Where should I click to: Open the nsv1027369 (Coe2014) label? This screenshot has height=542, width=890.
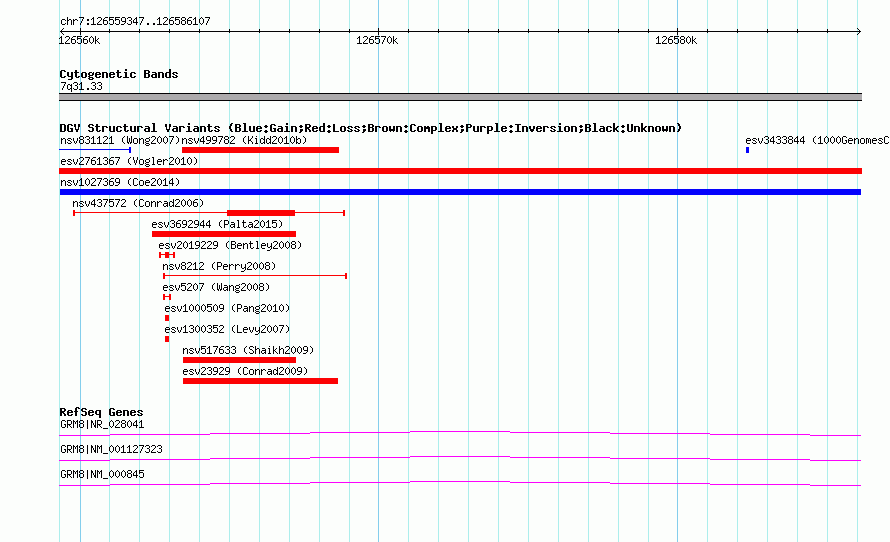[x=120, y=182]
